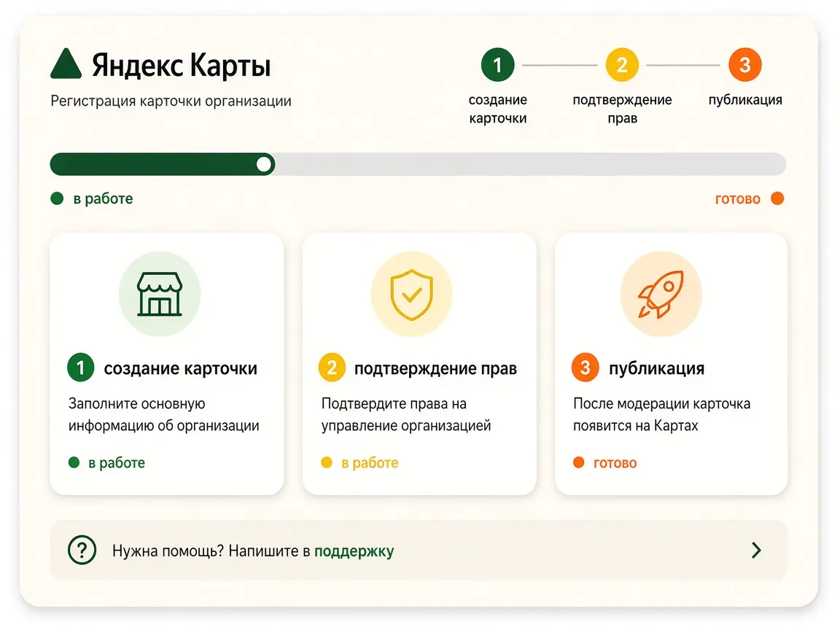Click the yellow status dot in подтверждение прав card

[x=326, y=462]
